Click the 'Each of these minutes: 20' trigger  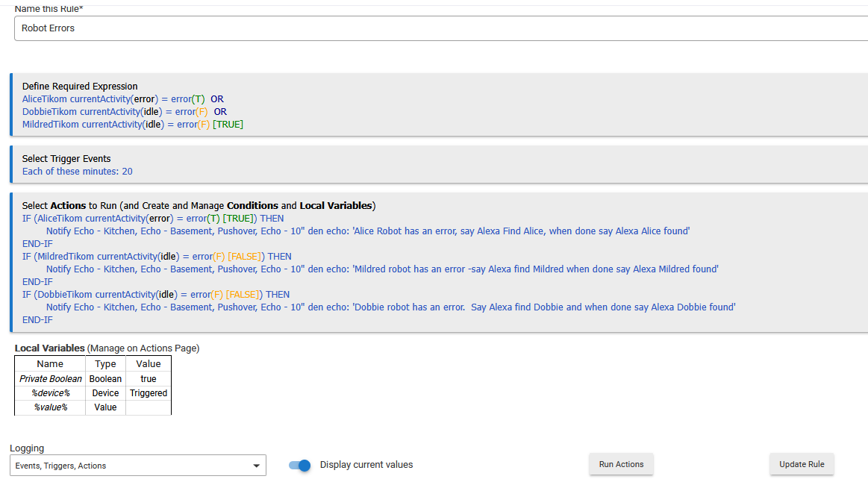[78, 172]
